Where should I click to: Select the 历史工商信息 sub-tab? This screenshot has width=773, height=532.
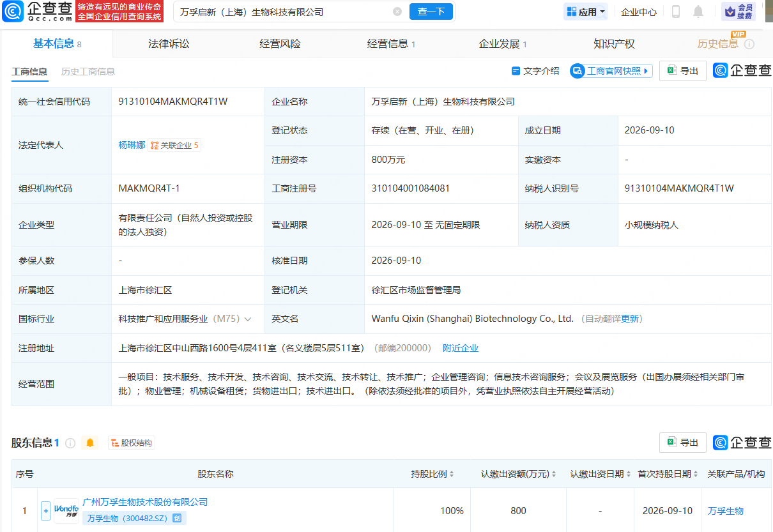click(88, 72)
